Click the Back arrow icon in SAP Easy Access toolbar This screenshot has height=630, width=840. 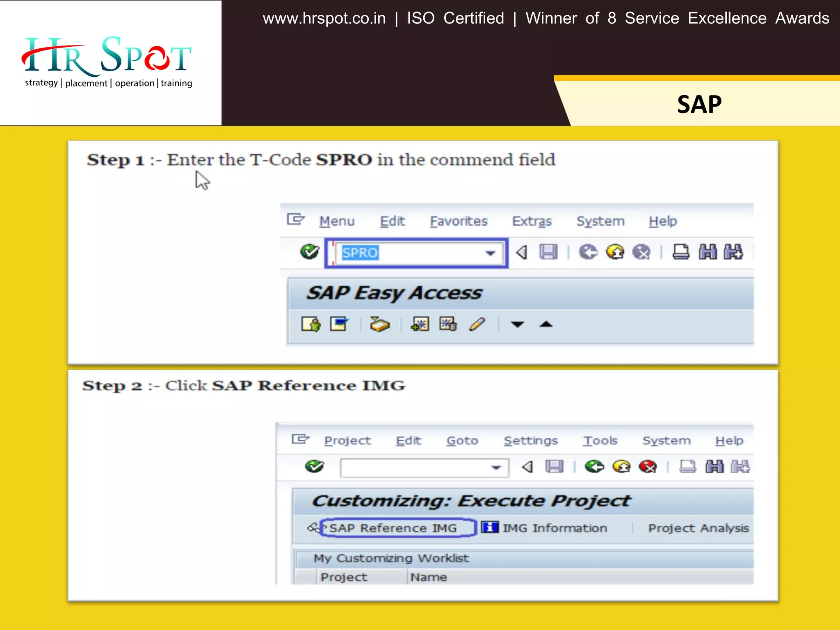(x=588, y=252)
